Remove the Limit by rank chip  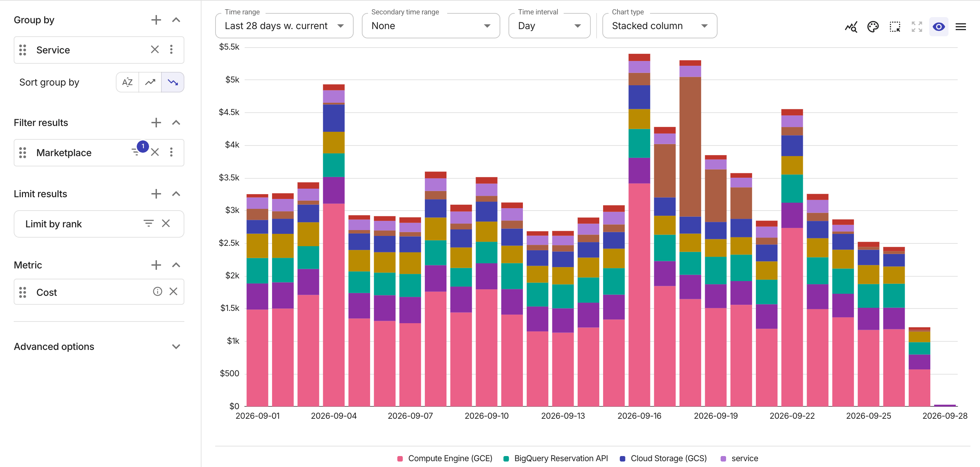coord(166,223)
